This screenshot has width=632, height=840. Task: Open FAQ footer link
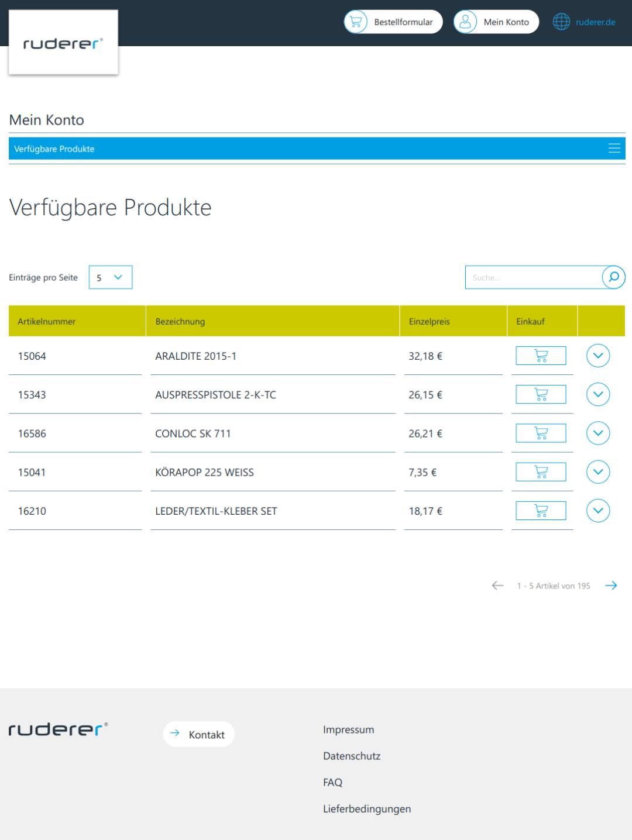332,782
